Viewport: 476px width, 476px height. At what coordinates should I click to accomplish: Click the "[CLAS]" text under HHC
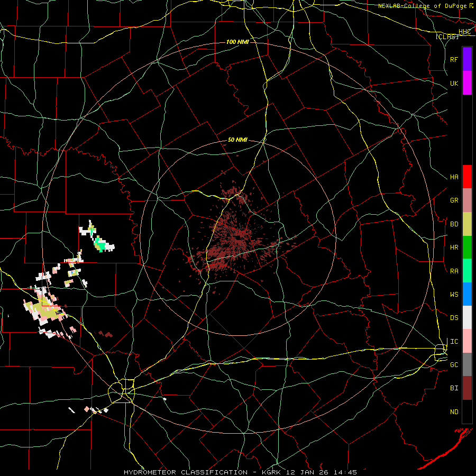[447, 36]
